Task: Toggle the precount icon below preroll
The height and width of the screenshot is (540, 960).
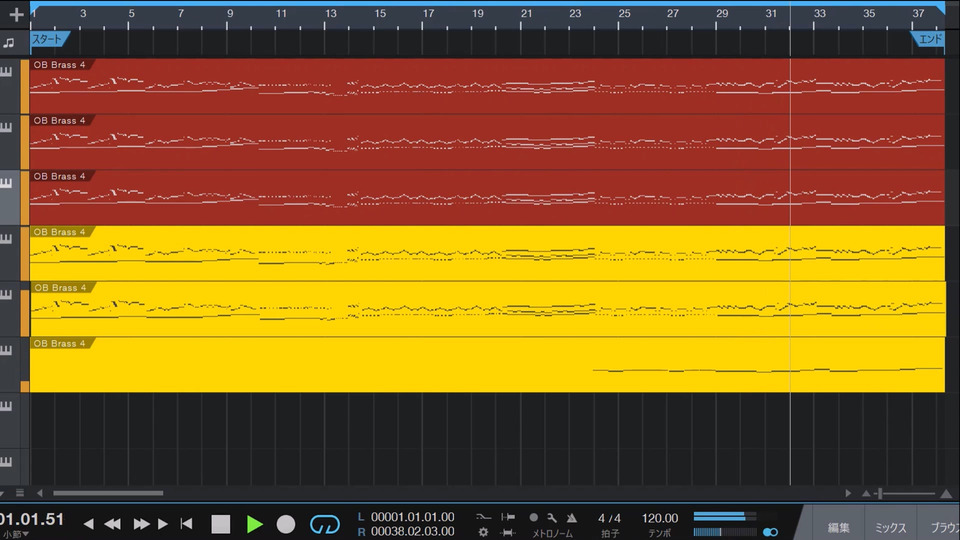Action: click(x=508, y=533)
